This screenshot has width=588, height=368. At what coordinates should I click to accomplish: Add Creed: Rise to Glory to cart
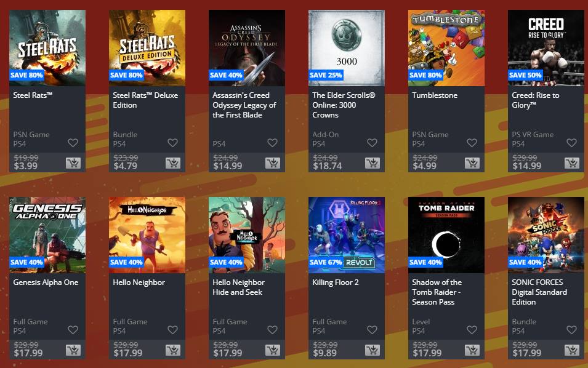coord(572,163)
